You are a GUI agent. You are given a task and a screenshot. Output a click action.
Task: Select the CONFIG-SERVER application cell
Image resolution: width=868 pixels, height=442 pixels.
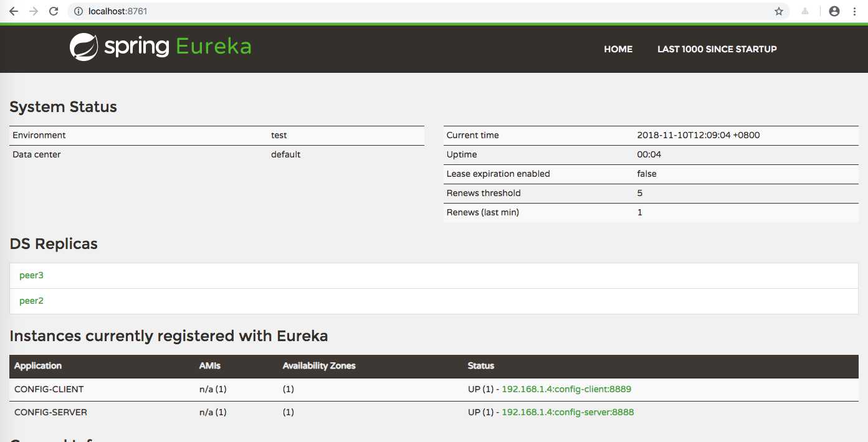tap(51, 412)
